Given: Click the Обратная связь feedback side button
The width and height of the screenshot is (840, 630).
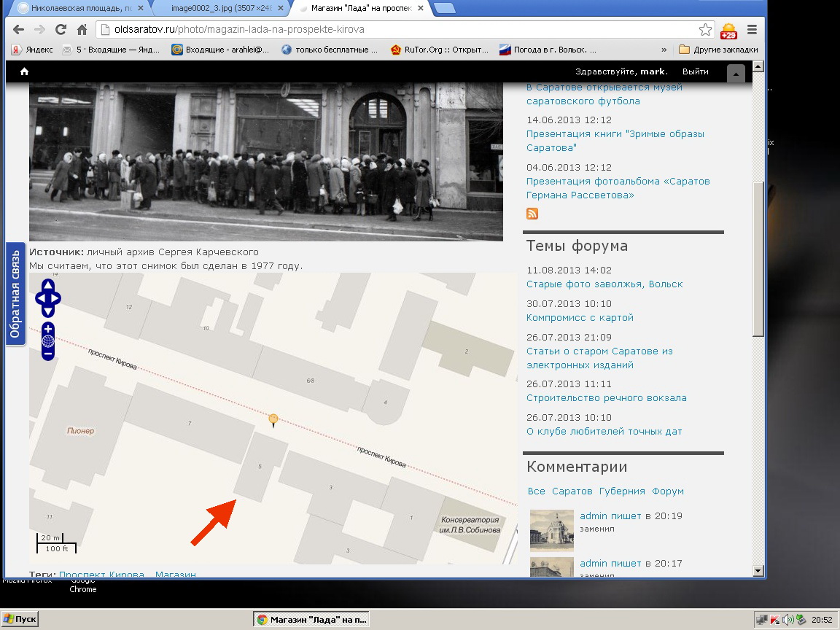Looking at the screenshot, I should (15, 294).
